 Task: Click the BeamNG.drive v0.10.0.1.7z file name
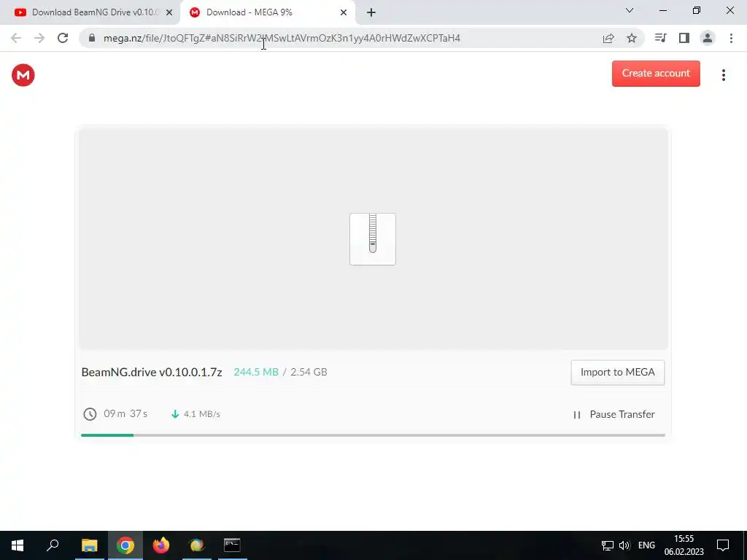coord(152,372)
